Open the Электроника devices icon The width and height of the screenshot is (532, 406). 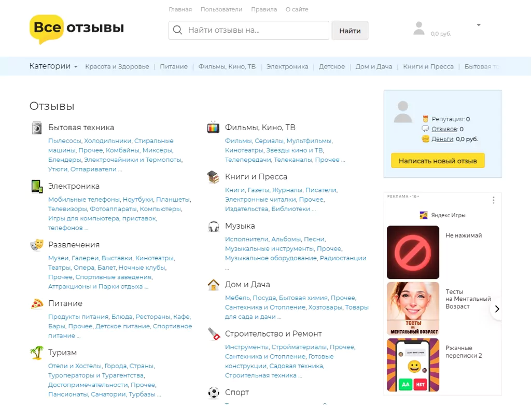37,187
